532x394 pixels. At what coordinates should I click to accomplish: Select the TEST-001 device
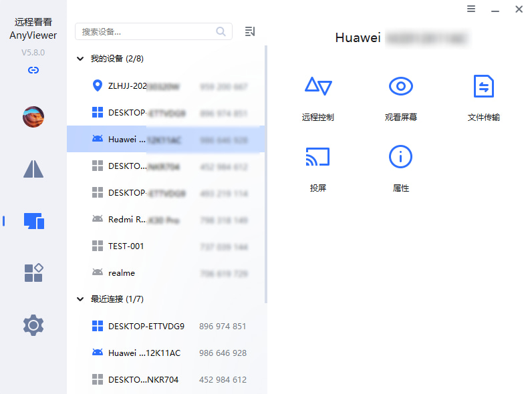(166, 246)
